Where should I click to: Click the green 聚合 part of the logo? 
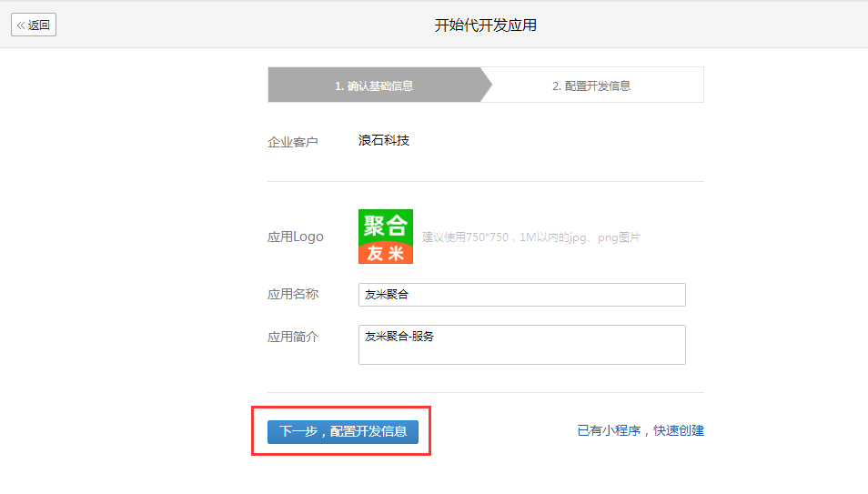pyautogui.click(x=386, y=226)
